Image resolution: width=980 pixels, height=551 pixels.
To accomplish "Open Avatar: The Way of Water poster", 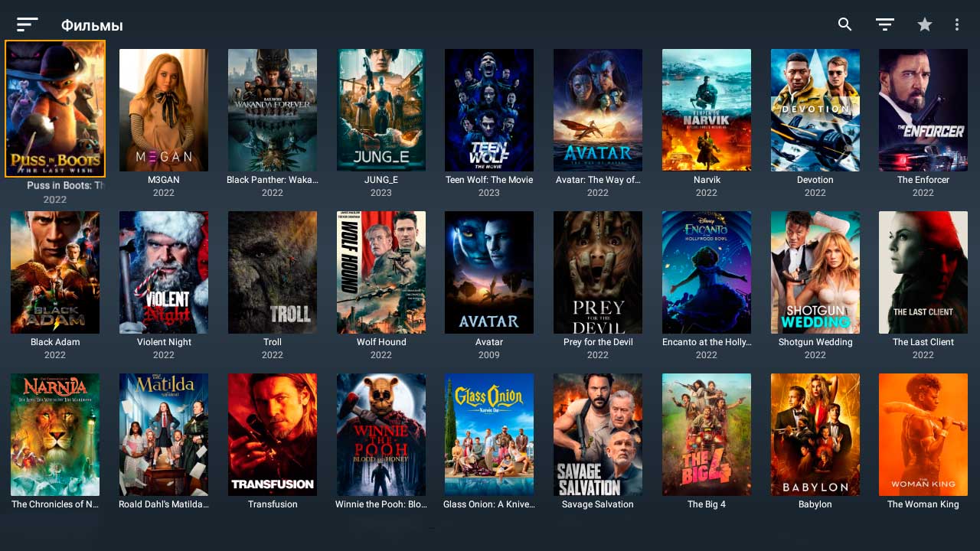I will 598,110.
